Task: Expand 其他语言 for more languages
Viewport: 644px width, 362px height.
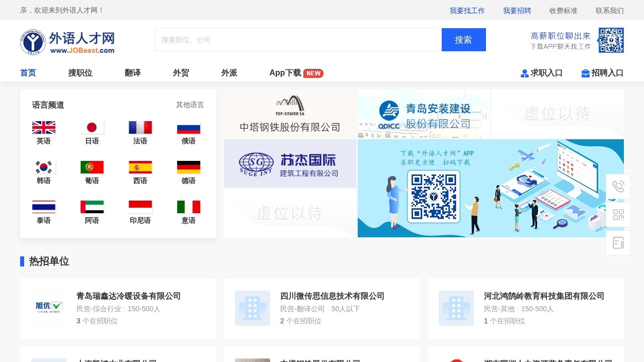Action: pyautogui.click(x=189, y=105)
